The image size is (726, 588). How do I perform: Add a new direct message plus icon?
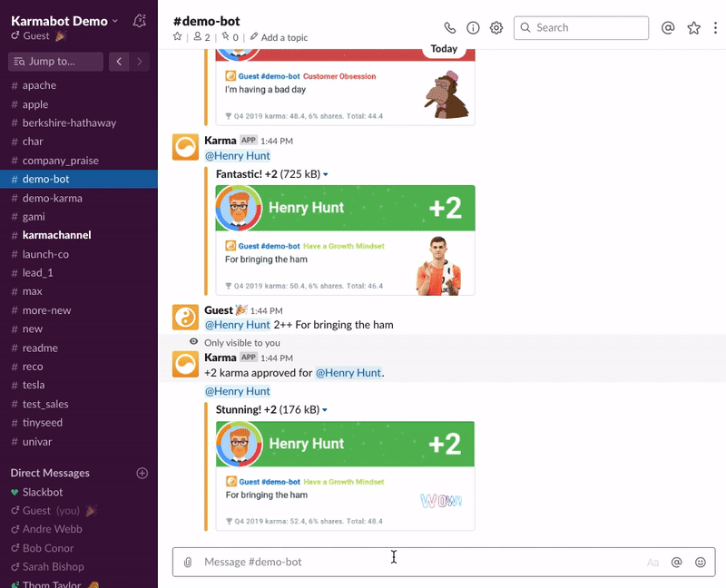pos(142,473)
